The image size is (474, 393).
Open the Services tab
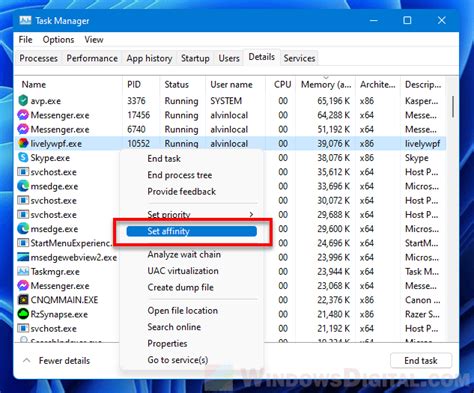299,58
